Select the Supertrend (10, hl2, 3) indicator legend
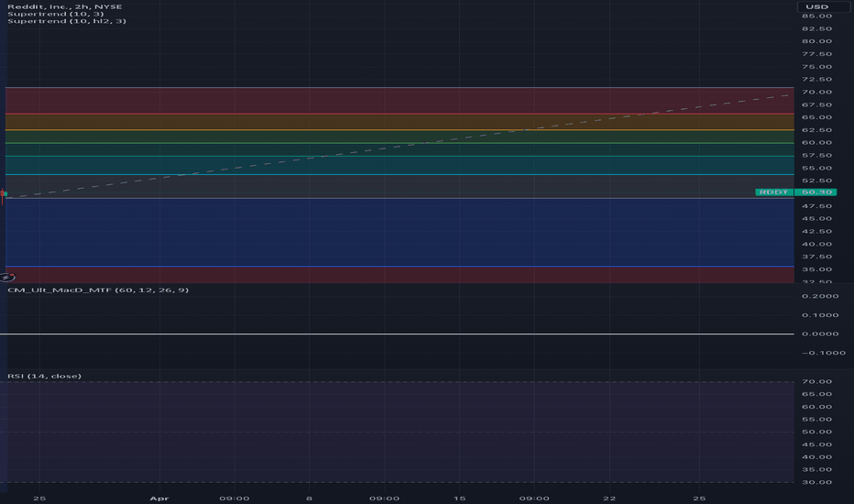This screenshot has width=854, height=504. (x=67, y=21)
